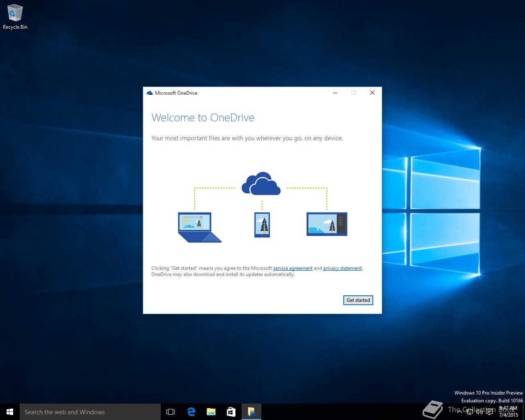Minimize the Microsoft OneDrive window
The image size is (525, 420).
335,93
